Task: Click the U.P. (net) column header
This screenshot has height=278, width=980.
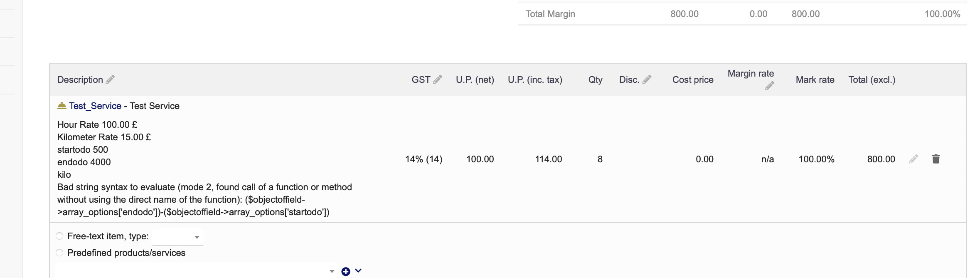Action: point(475,80)
